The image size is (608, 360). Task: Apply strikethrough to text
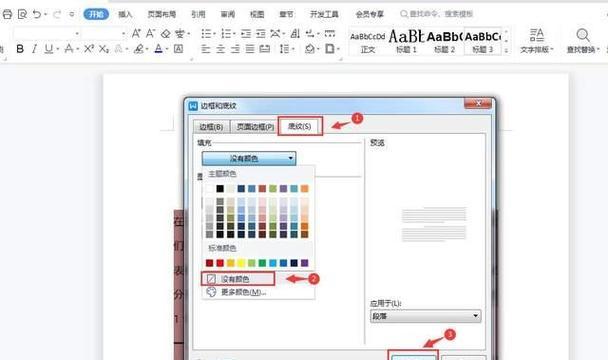69,49
